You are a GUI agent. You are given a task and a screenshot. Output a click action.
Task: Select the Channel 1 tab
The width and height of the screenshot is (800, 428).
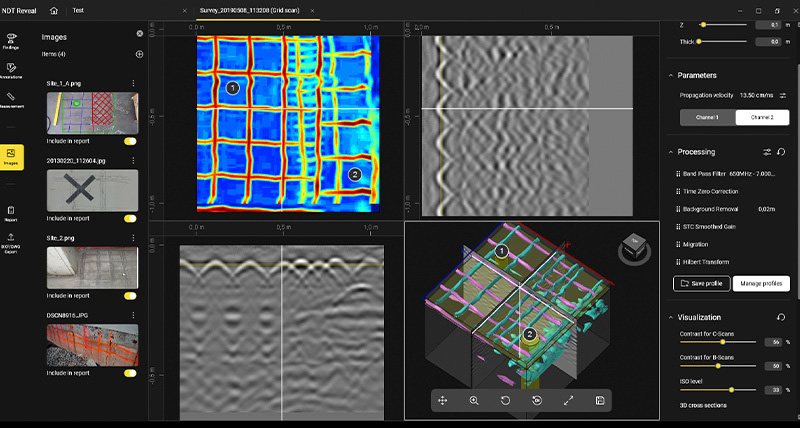click(x=707, y=118)
